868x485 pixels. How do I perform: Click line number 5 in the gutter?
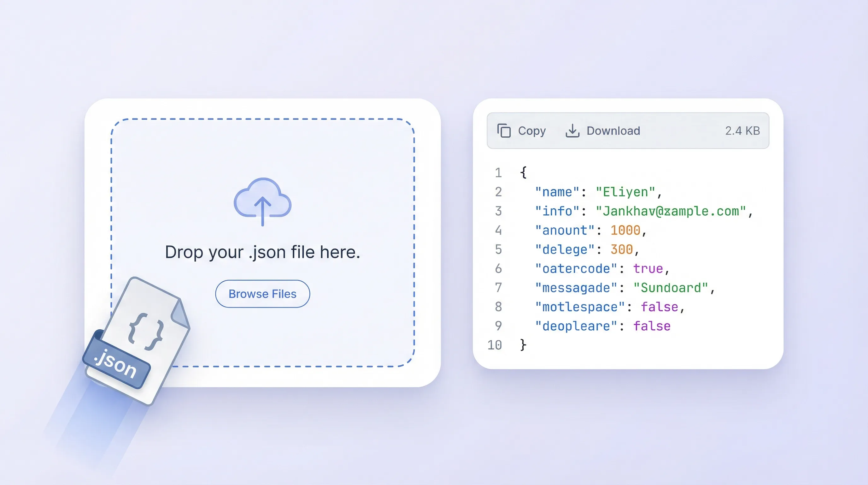(498, 249)
